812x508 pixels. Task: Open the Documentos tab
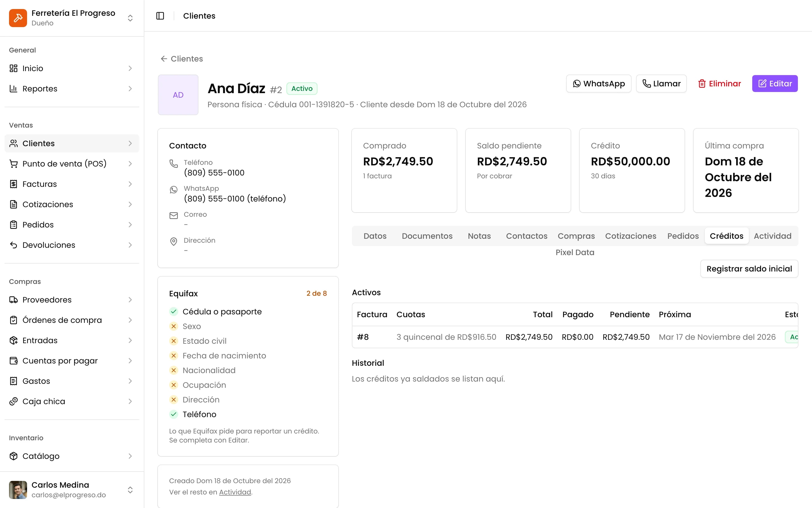[427, 236]
